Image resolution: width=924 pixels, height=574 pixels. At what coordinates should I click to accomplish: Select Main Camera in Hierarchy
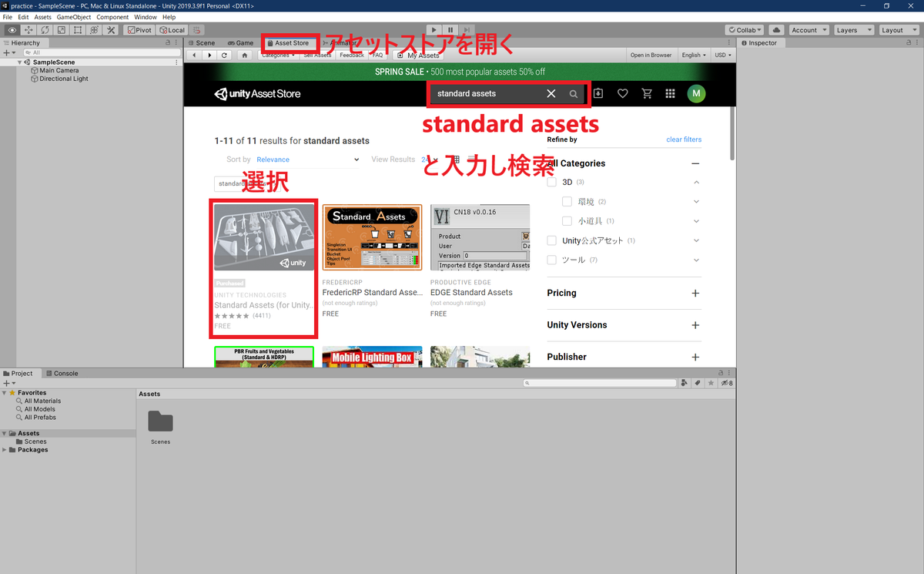pos(59,70)
